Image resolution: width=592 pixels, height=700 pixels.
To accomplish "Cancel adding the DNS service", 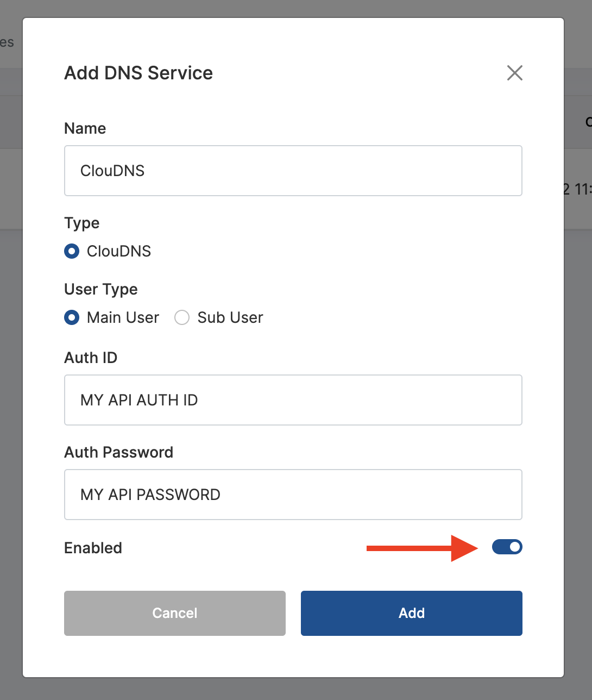I will [175, 613].
